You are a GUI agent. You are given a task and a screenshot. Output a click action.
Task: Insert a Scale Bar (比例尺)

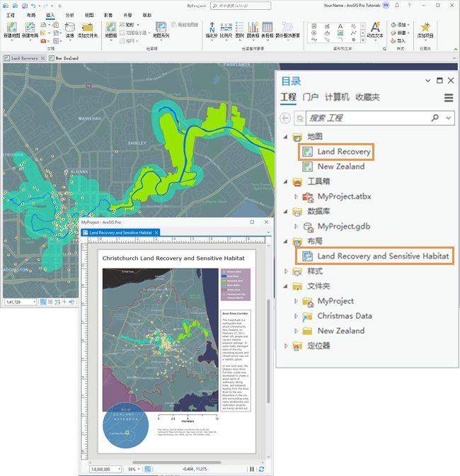[x=226, y=28]
